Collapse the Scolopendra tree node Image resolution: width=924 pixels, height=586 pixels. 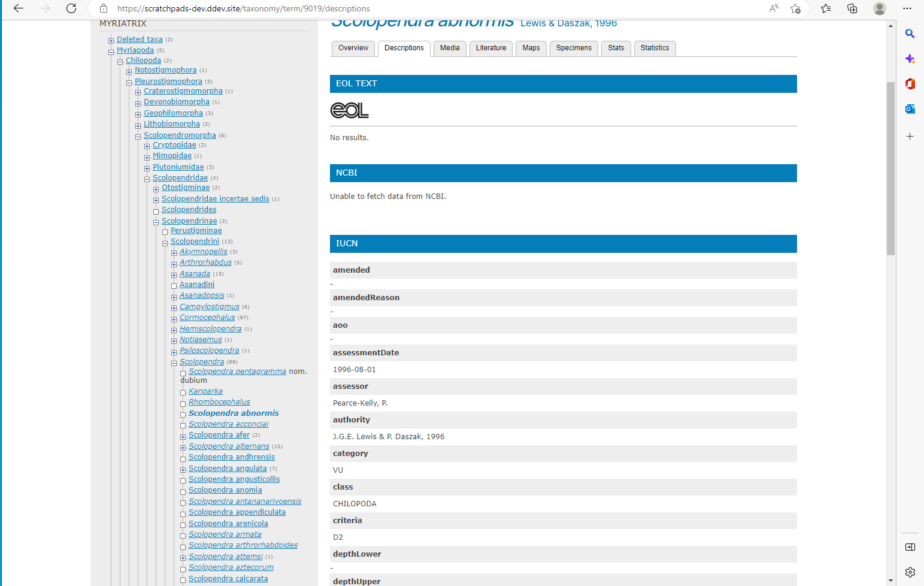174,363
